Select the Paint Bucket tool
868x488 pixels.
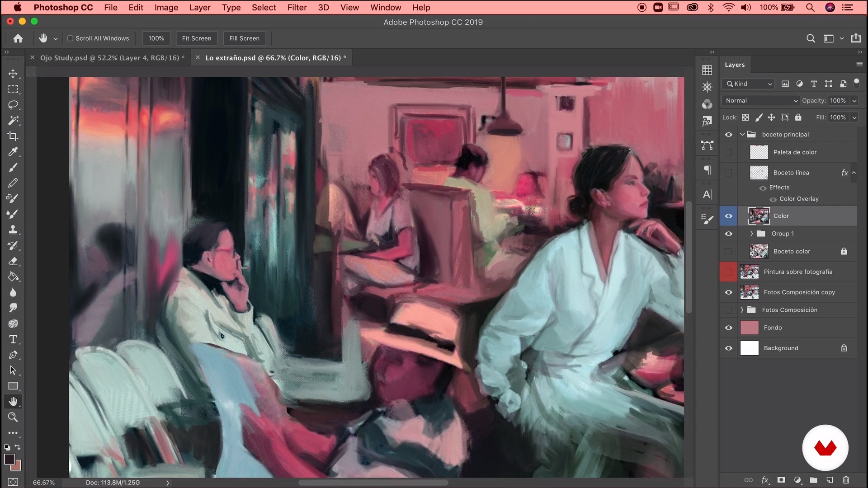[13, 277]
